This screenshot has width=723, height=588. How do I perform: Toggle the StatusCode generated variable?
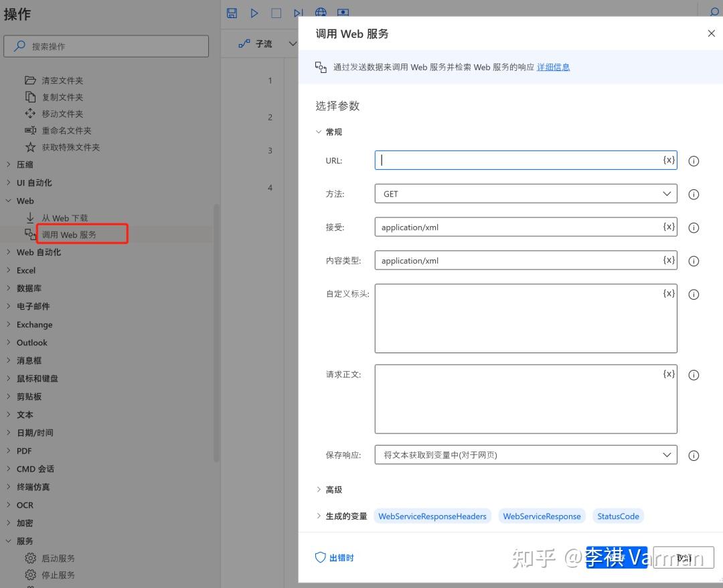point(618,516)
